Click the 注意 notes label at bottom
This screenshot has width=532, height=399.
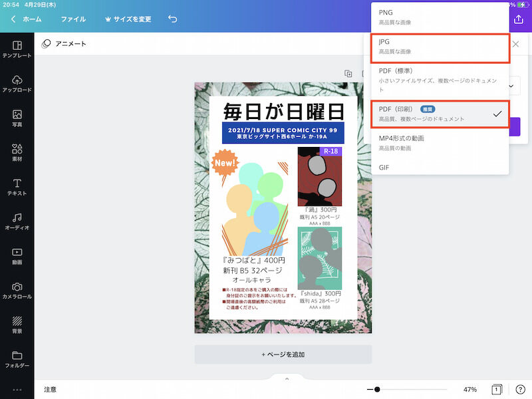tap(51, 389)
